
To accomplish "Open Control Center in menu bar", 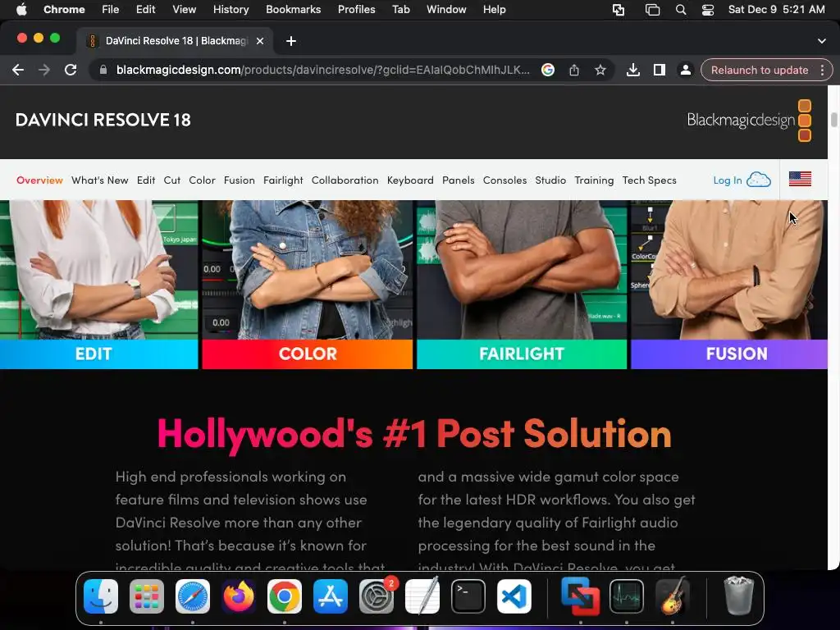I will tap(708, 10).
